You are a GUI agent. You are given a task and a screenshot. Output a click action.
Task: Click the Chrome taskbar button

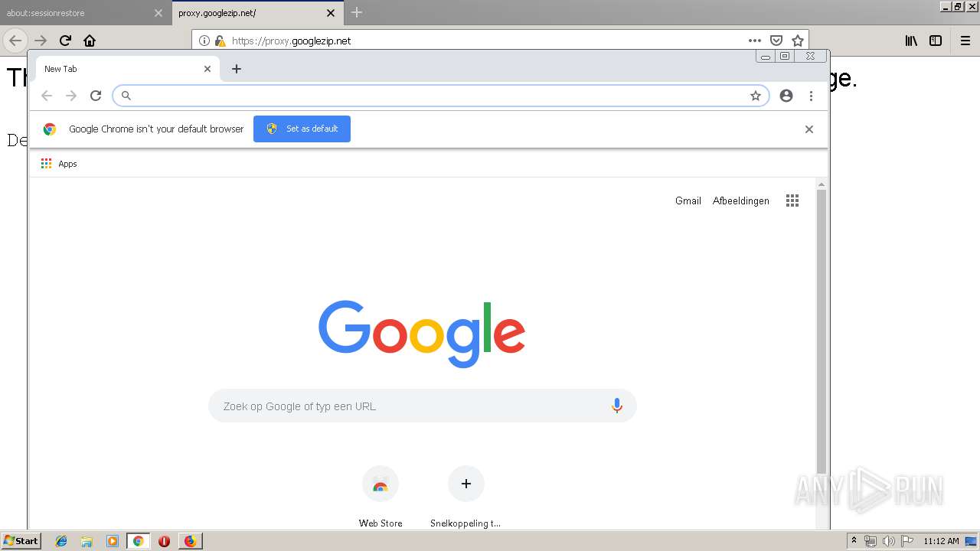click(139, 541)
